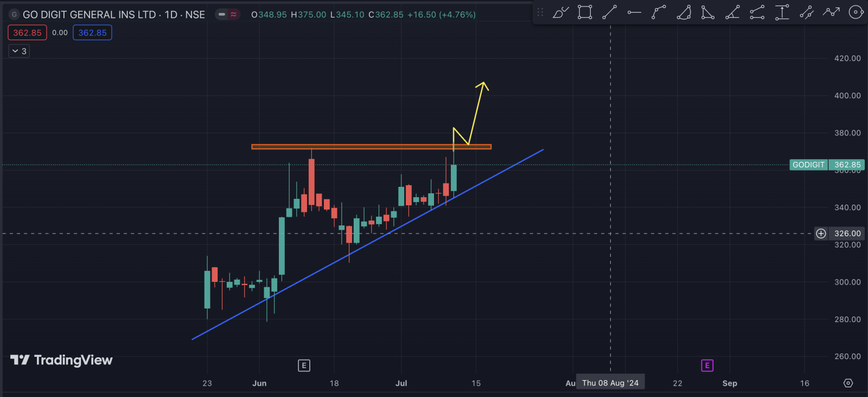Open the chart settings gear icon
This screenshot has height=397, width=868.
[x=848, y=383]
